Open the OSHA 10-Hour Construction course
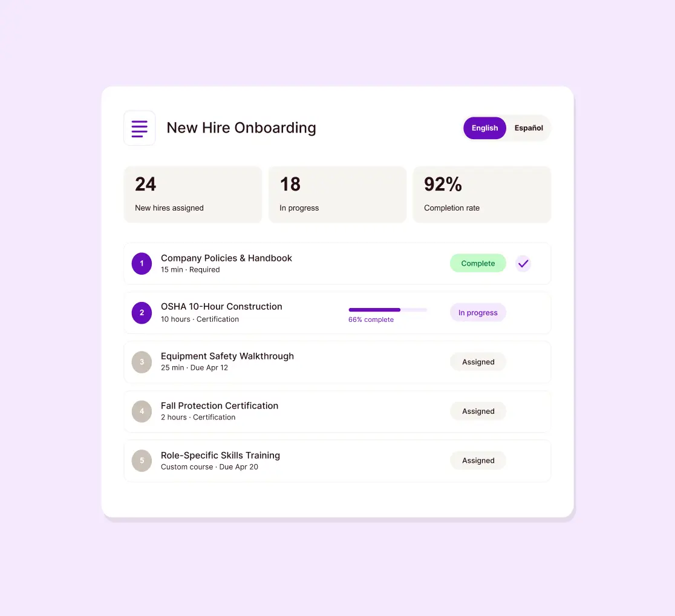This screenshot has width=675, height=616. [x=221, y=307]
